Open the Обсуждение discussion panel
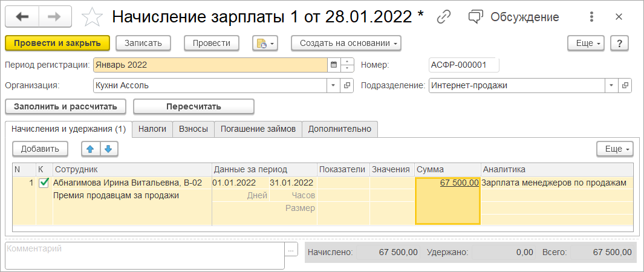 (x=515, y=17)
